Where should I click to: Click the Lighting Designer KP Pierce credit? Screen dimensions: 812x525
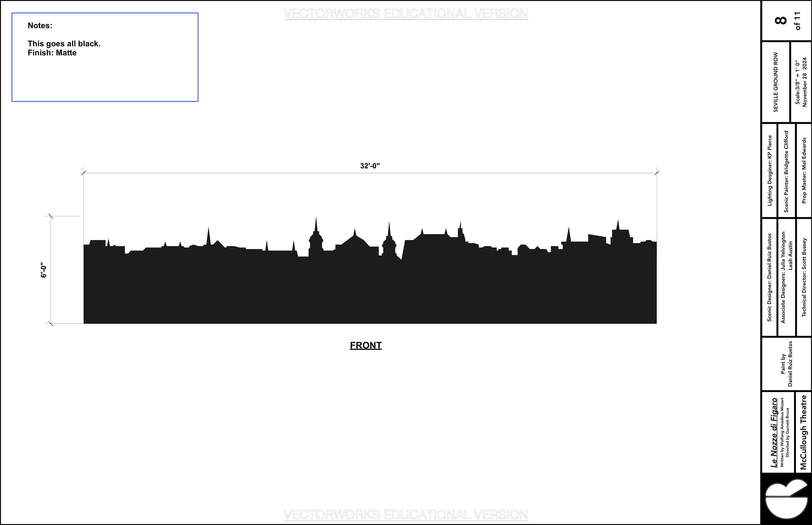coord(769,170)
